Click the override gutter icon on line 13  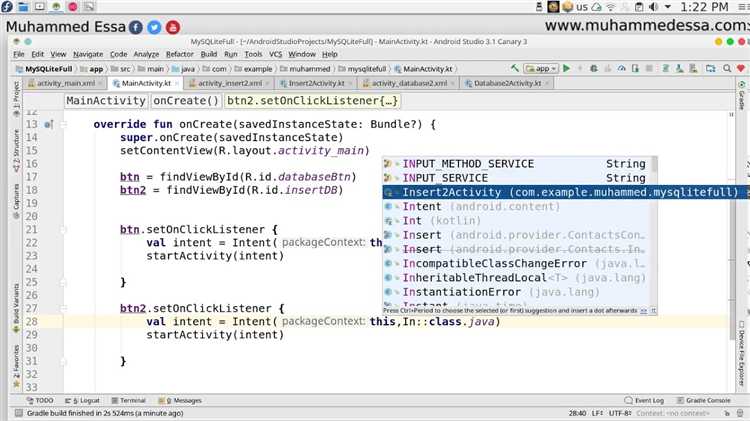48,124
